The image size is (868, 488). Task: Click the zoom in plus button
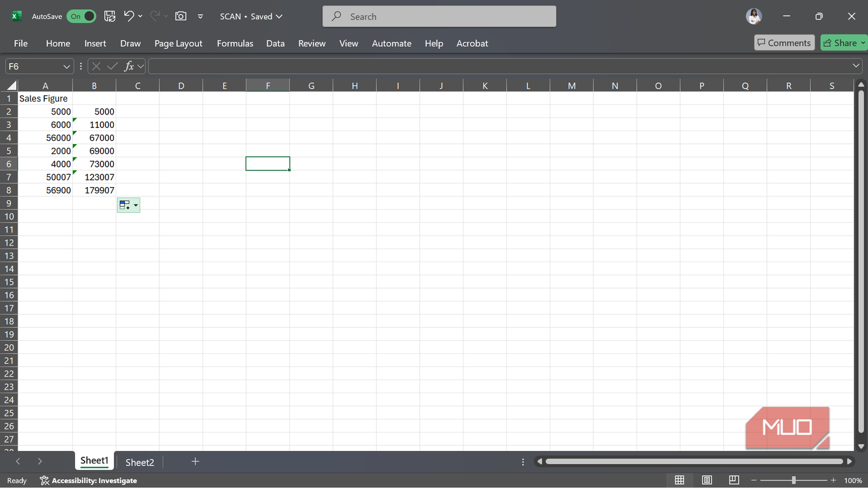tap(834, 480)
